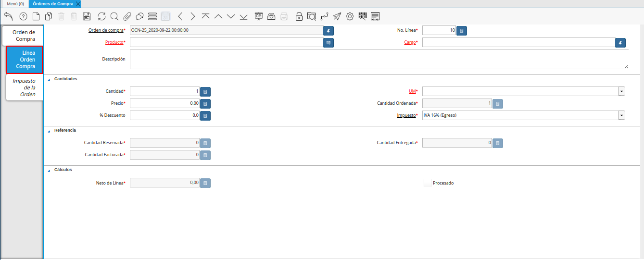Collapse the Referencia section
The height and width of the screenshot is (260, 644).
pyautogui.click(x=49, y=131)
